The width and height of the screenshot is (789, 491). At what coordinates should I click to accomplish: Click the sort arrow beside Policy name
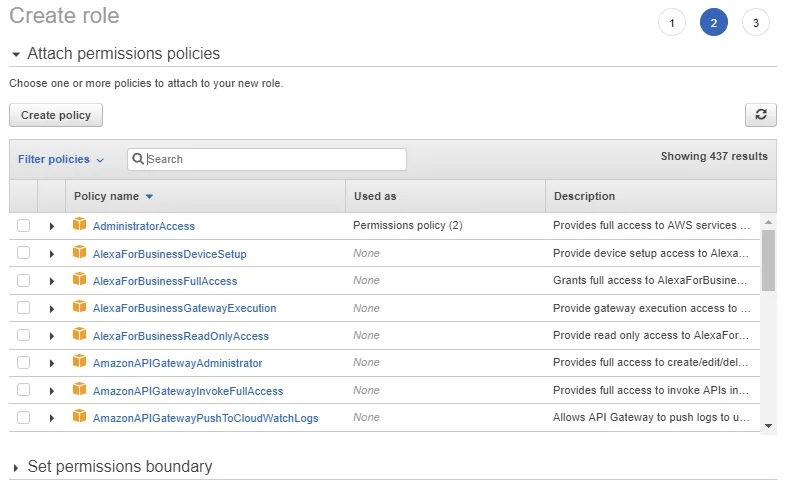click(x=149, y=197)
